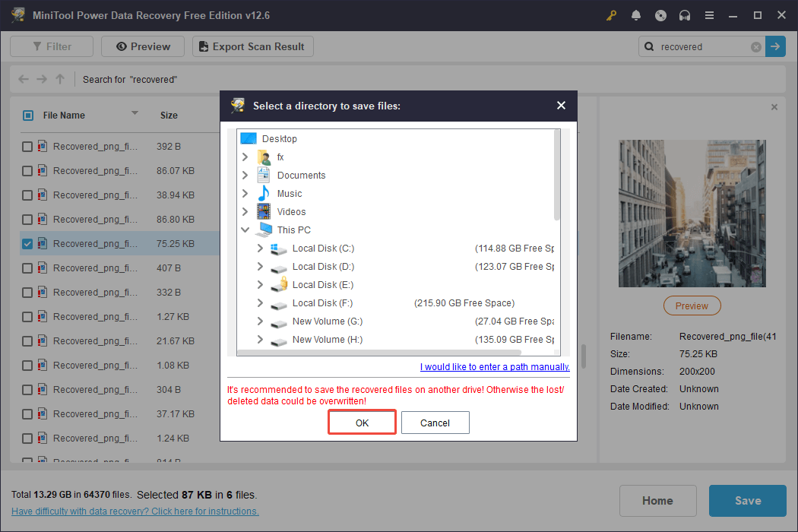Clear the search field using the x icon
The image size is (798, 532).
click(x=756, y=46)
